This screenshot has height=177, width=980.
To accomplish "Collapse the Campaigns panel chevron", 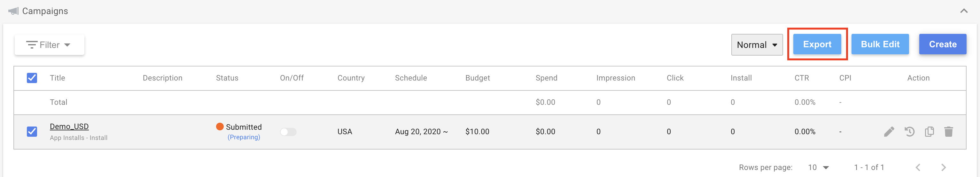I will (x=964, y=11).
